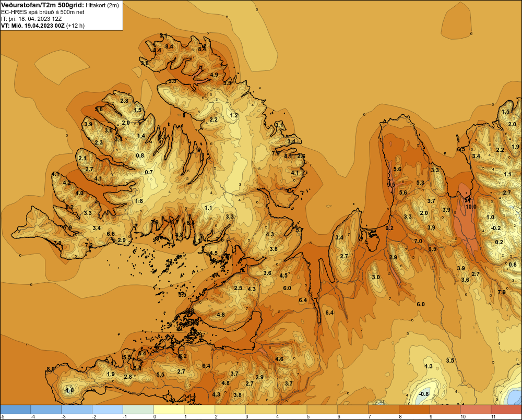The image size is (522, 420).
Task: Click the '10.0' temperature value on the map
Action: click(x=471, y=207)
